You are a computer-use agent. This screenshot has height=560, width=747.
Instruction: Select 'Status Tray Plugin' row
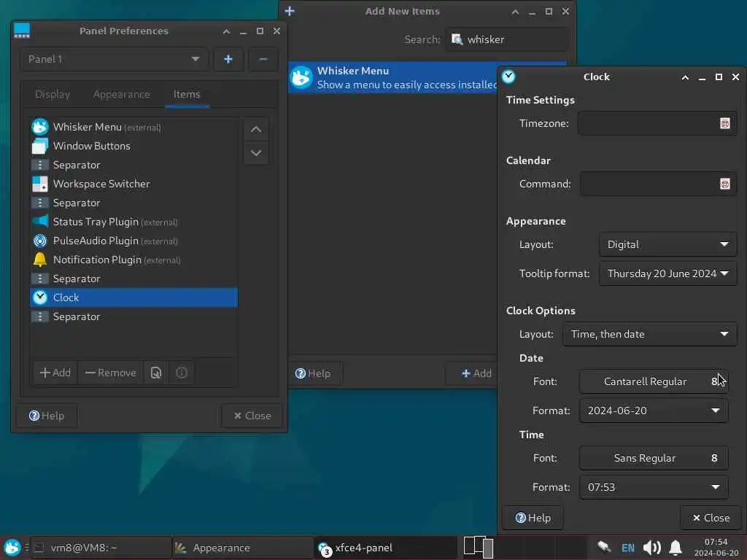(134, 222)
